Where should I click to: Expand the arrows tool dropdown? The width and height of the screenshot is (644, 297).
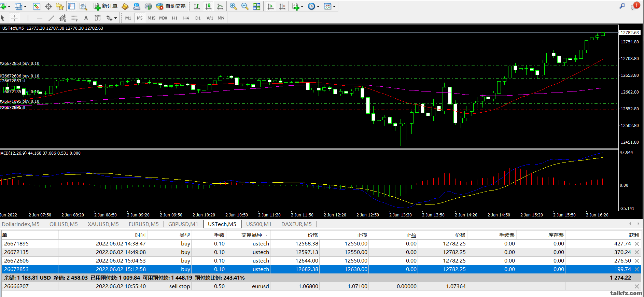115,18
